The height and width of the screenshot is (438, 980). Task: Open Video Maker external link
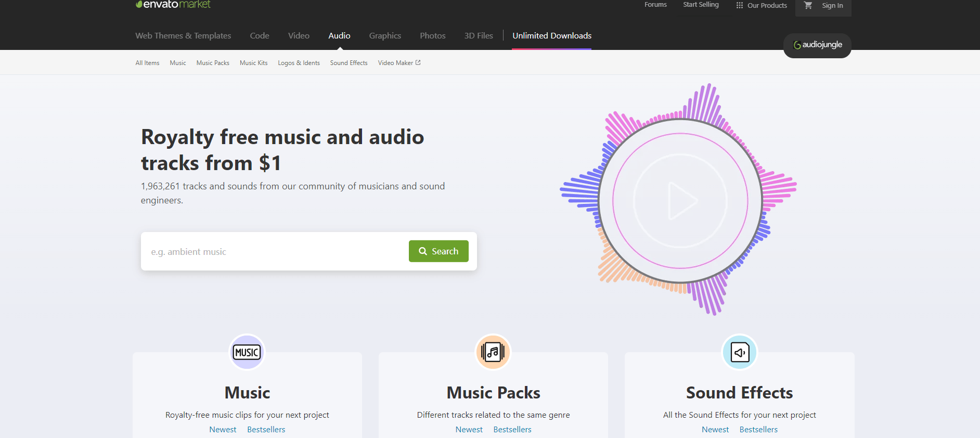(399, 63)
